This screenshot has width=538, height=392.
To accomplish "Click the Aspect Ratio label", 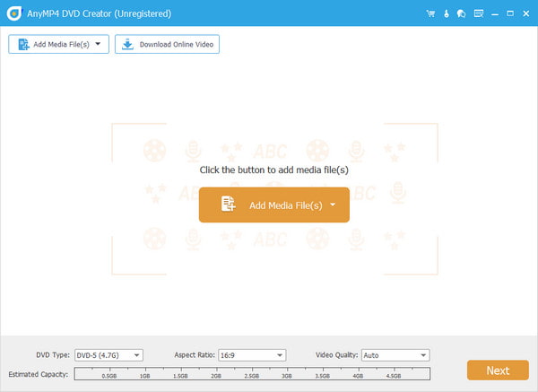I will [195, 355].
